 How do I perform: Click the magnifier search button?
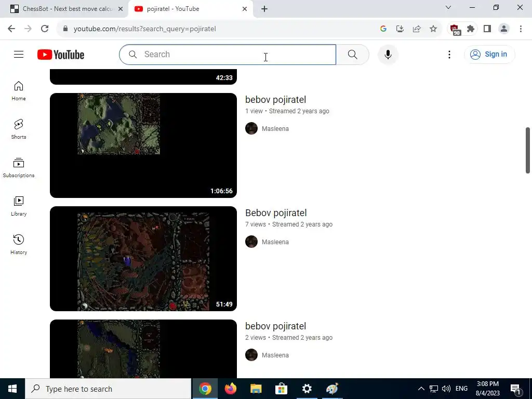click(353, 54)
